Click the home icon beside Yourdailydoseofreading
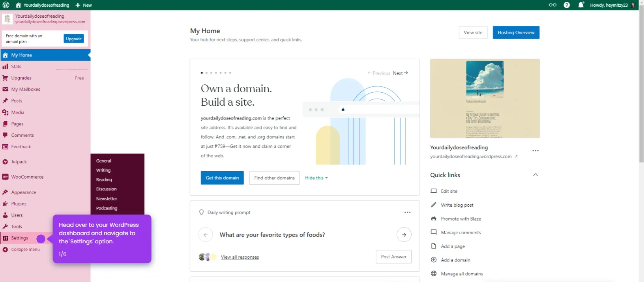 (x=18, y=5)
